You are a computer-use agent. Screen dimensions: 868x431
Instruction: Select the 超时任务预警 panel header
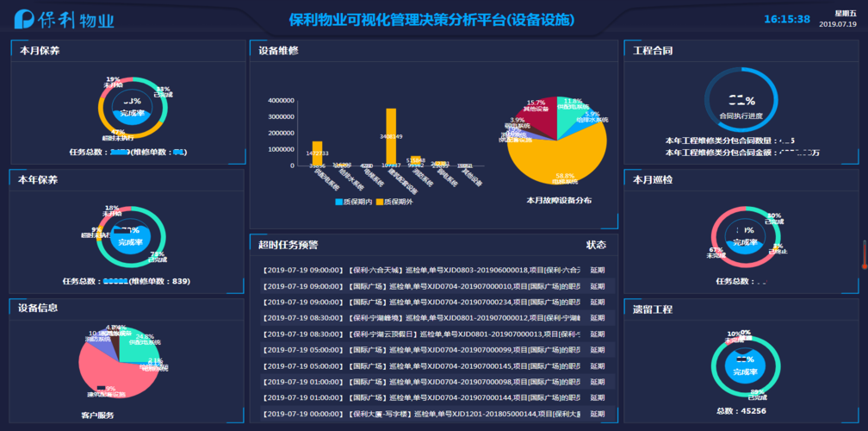click(x=288, y=245)
